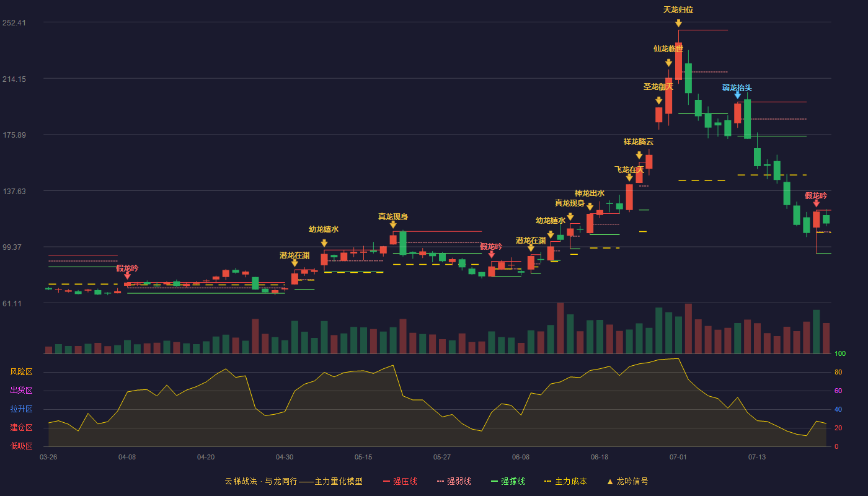Toggle the 强撑线 legend entry
This screenshot has height=496, width=868.
pyautogui.click(x=508, y=481)
